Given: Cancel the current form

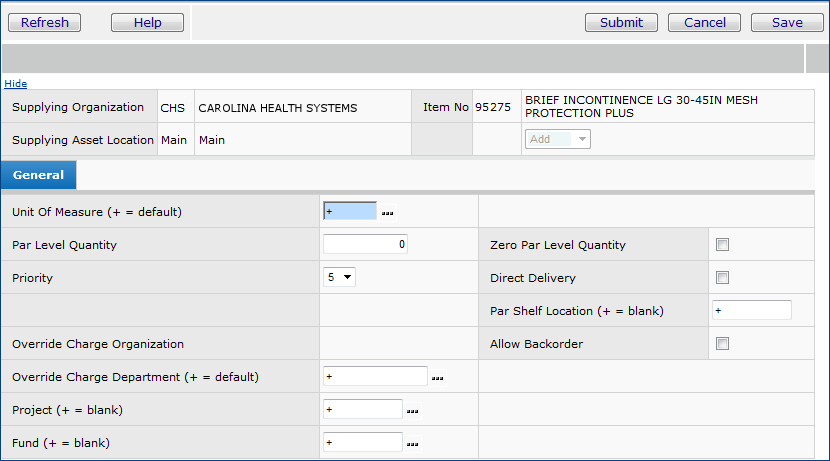Looking at the screenshot, I should pos(705,22).
